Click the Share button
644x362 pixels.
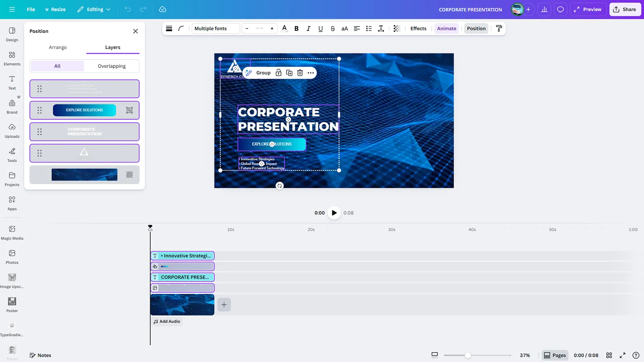point(625,9)
